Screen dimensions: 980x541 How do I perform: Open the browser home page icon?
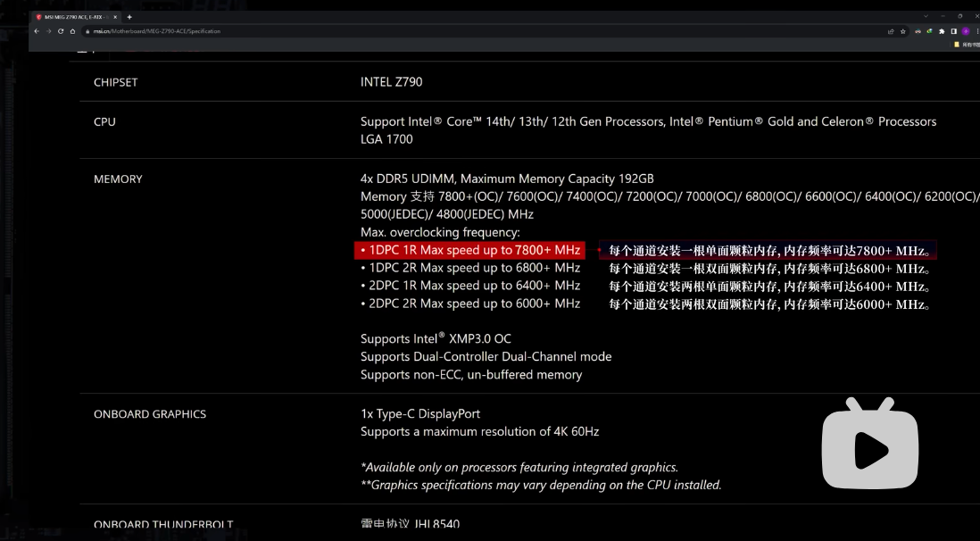point(72,31)
